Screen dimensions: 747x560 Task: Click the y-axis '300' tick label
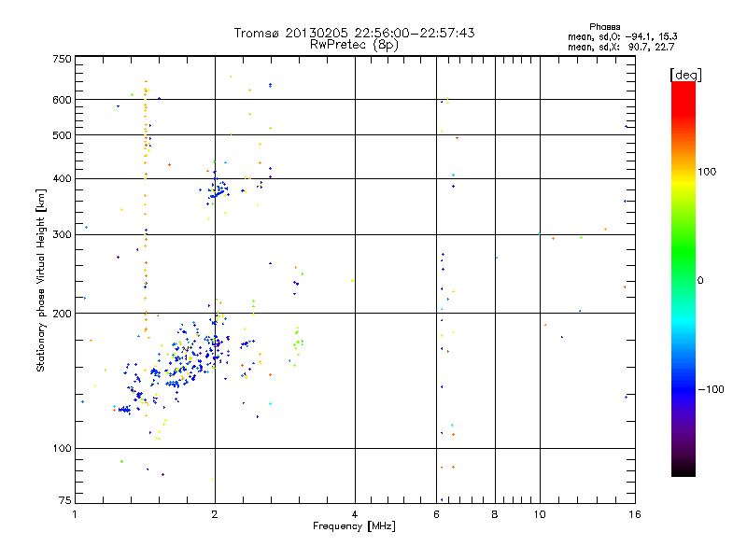click(62, 235)
